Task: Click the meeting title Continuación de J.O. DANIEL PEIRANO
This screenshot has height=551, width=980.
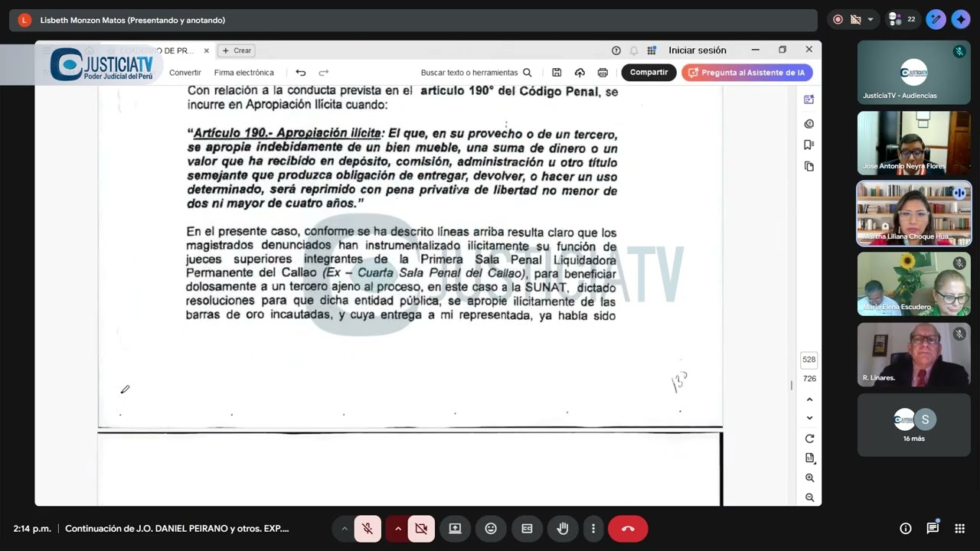Action: (177, 528)
